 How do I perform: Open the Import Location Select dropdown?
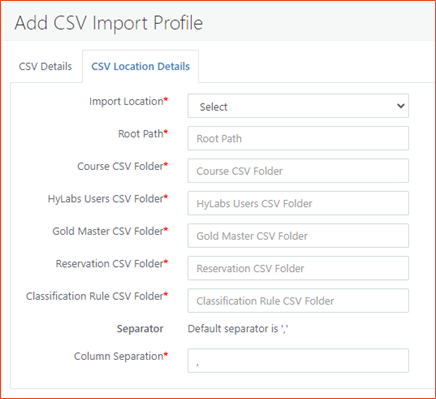point(298,106)
